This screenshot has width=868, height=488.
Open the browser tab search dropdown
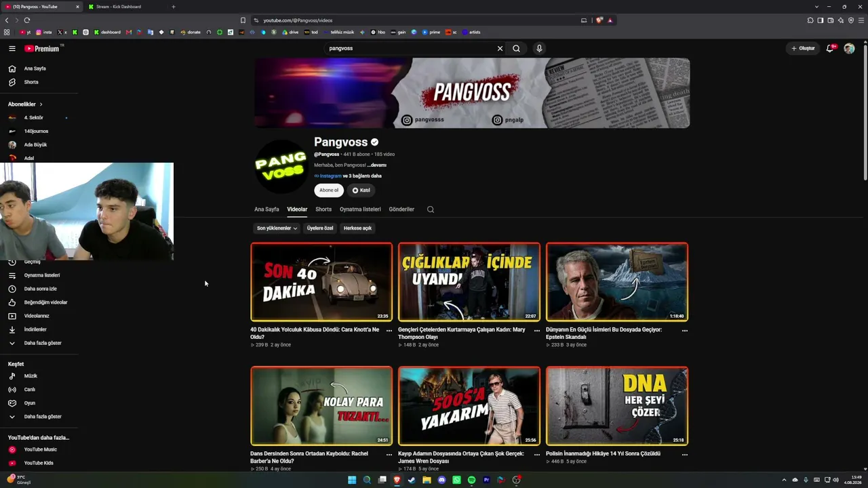816,7
